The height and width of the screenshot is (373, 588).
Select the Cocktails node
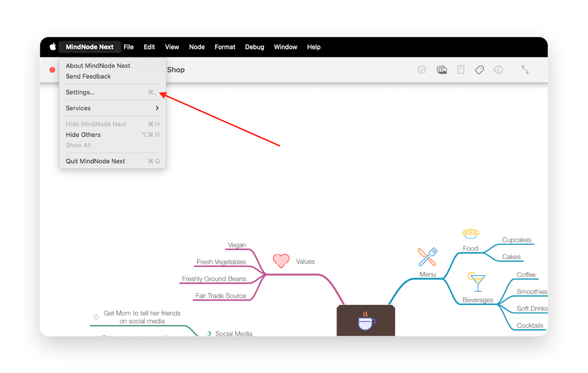[530, 325]
